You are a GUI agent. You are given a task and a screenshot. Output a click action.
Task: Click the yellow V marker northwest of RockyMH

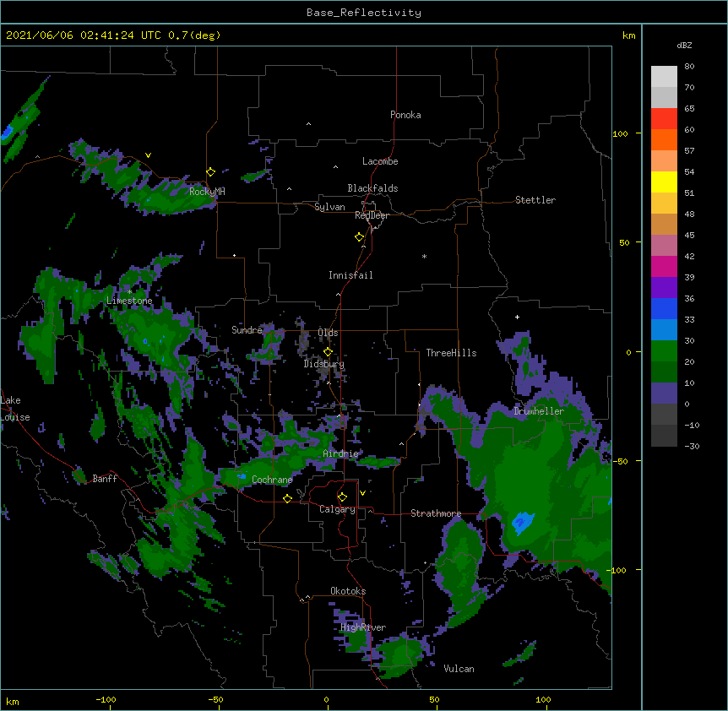(148, 155)
